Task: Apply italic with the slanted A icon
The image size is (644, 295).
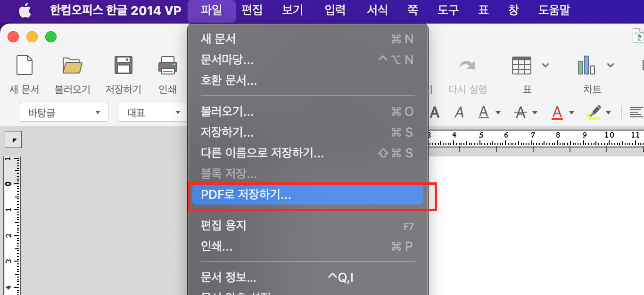Action: (x=459, y=112)
